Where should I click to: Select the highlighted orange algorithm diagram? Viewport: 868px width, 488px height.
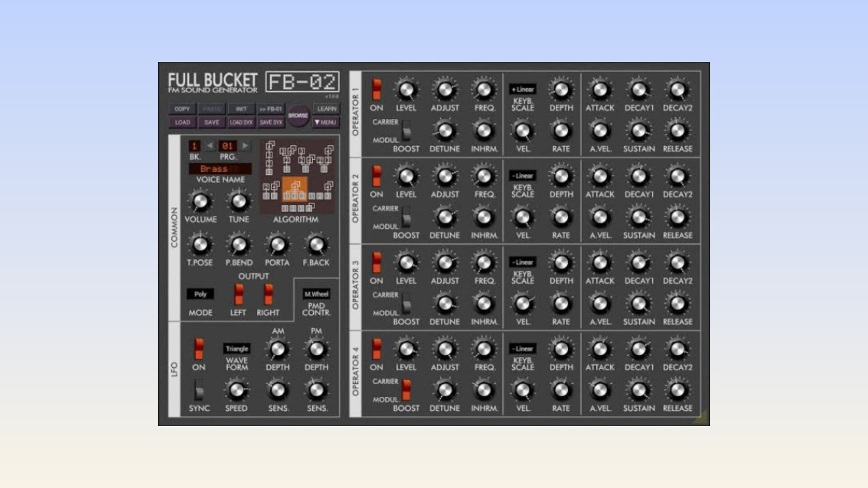click(x=295, y=189)
